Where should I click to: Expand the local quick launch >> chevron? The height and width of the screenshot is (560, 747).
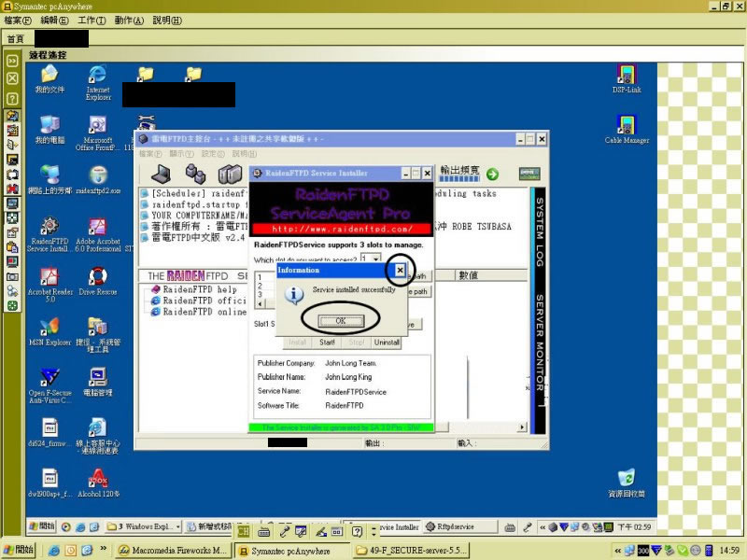103,549
